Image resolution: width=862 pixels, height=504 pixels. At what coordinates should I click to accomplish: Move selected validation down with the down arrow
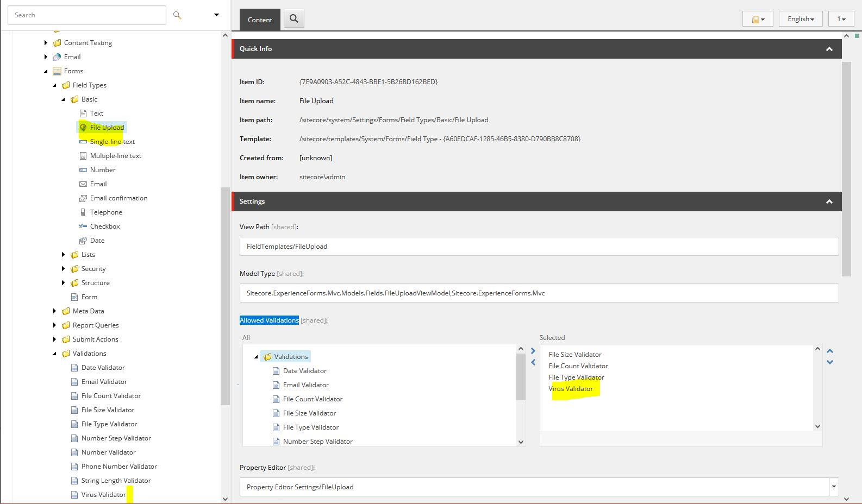(x=830, y=362)
